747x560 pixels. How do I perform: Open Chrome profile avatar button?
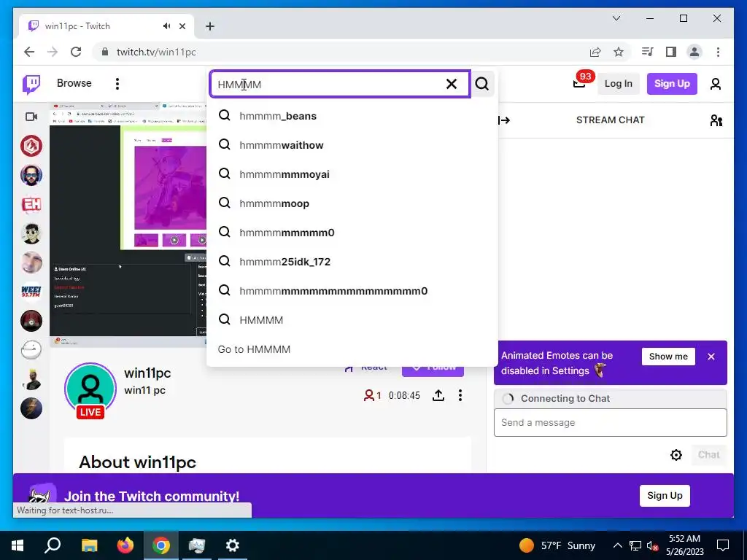(694, 52)
